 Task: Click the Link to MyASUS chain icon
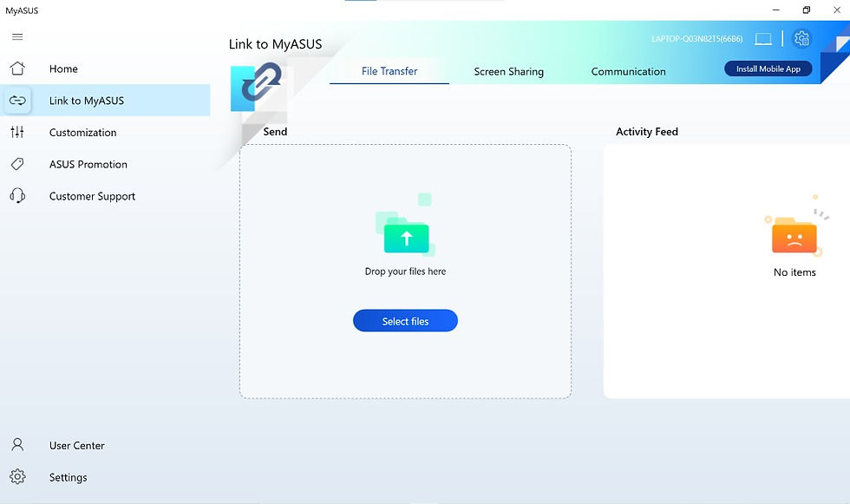[x=17, y=101]
